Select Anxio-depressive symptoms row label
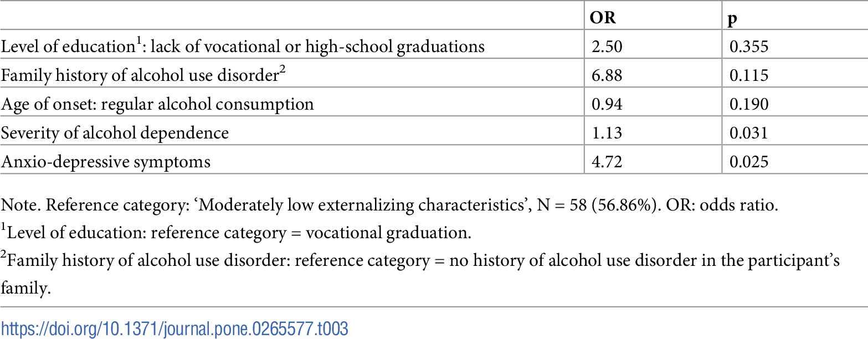Screen dimensions: 868x339 105,162
